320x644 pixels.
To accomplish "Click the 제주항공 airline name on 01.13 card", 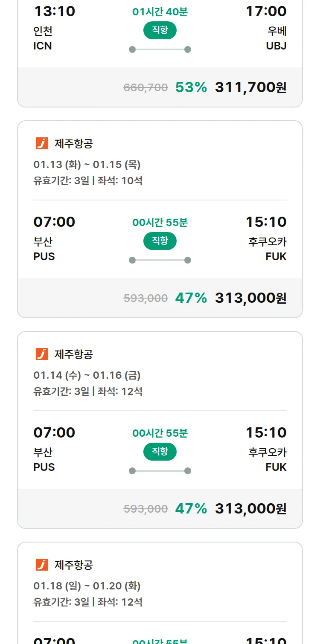I will [73, 144].
